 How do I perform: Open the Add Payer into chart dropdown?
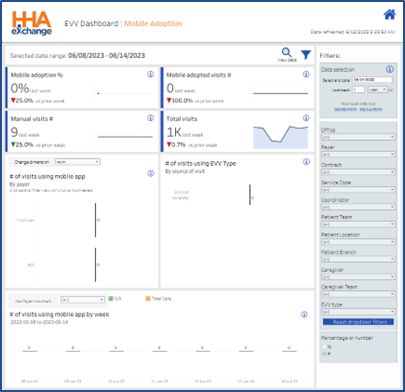tap(82, 300)
